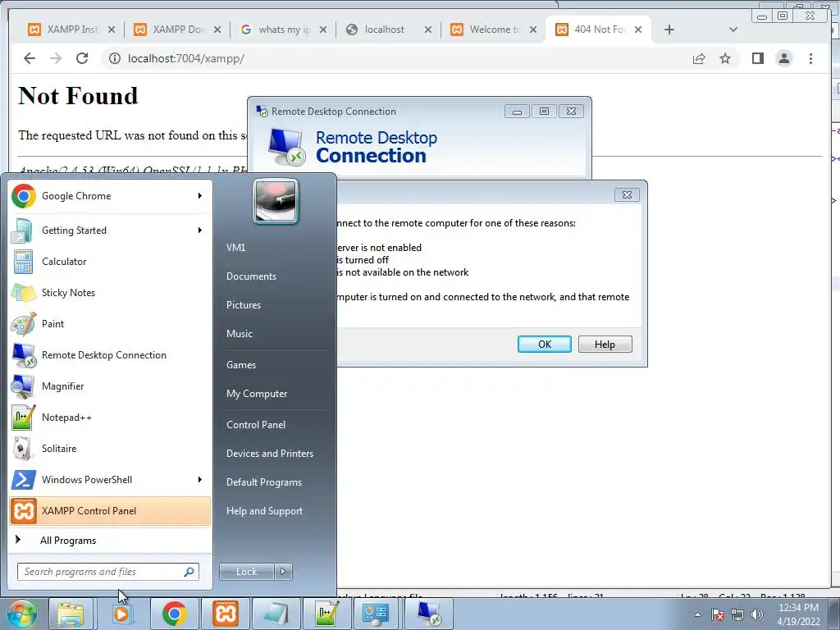Open Help and Support

264,511
